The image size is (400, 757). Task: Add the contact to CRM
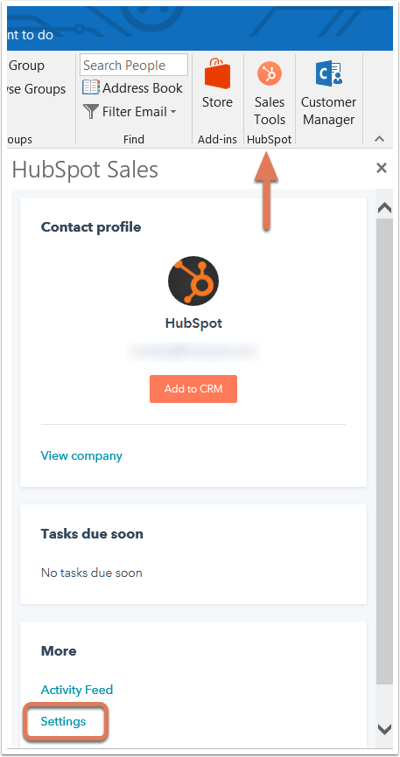193,389
